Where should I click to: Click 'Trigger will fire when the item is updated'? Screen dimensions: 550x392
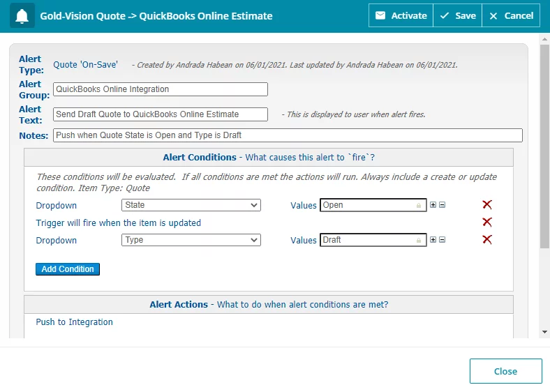pyautogui.click(x=119, y=223)
